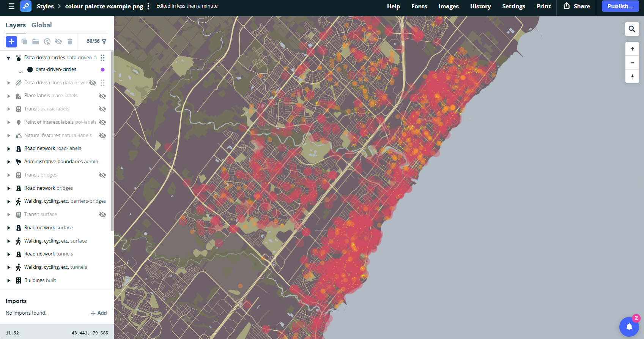The width and height of the screenshot is (644, 339).
Task: Switch to the Global tab
Action: pyautogui.click(x=41, y=25)
